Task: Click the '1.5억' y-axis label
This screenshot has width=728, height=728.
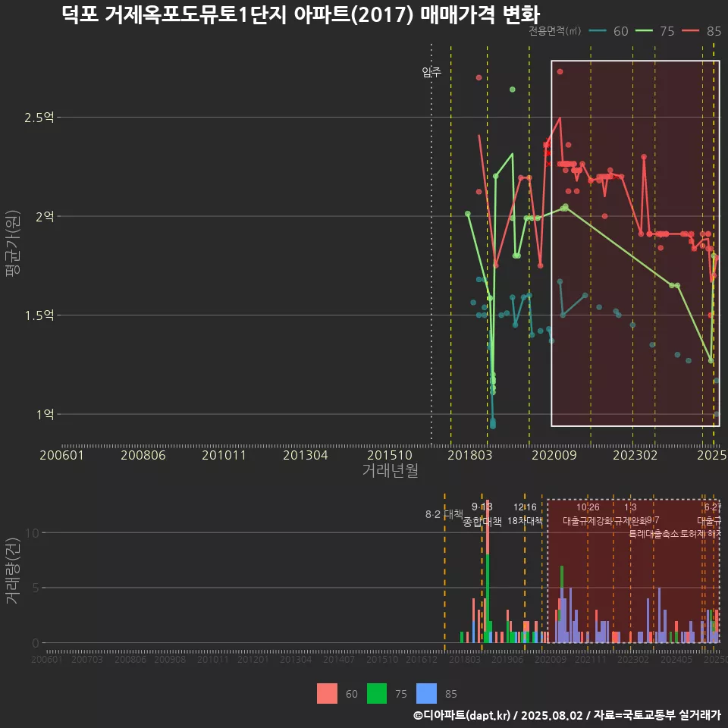Action: coord(39,315)
